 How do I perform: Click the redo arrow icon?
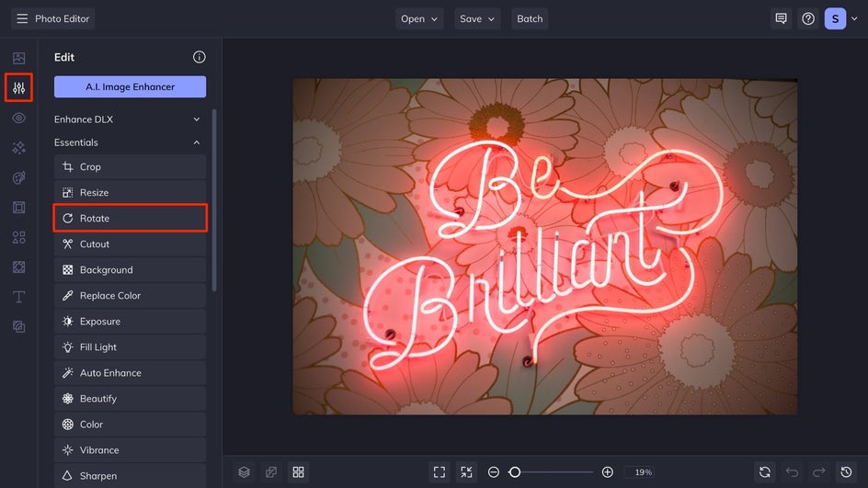click(819, 472)
